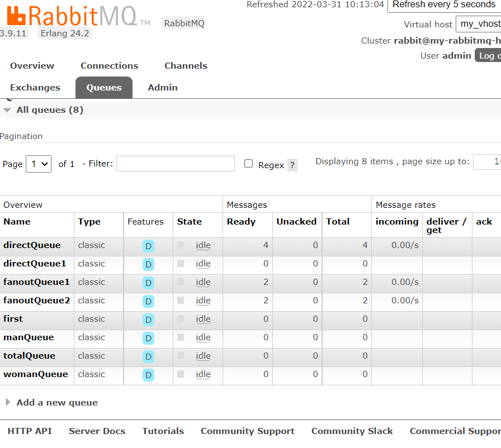Sort queues by ack column
Image resolution: width=501 pixels, height=448 pixels.
tap(484, 222)
